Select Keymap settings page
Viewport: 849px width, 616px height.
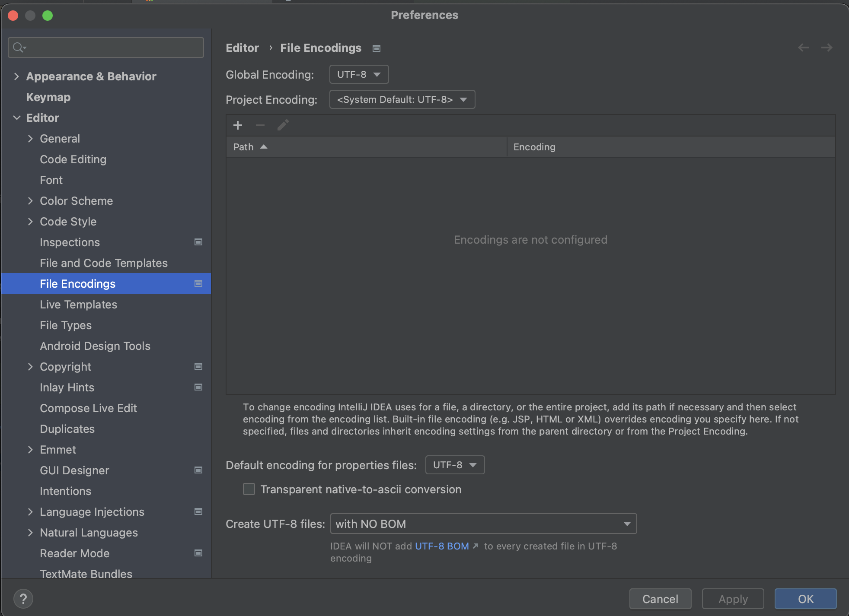pos(48,97)
